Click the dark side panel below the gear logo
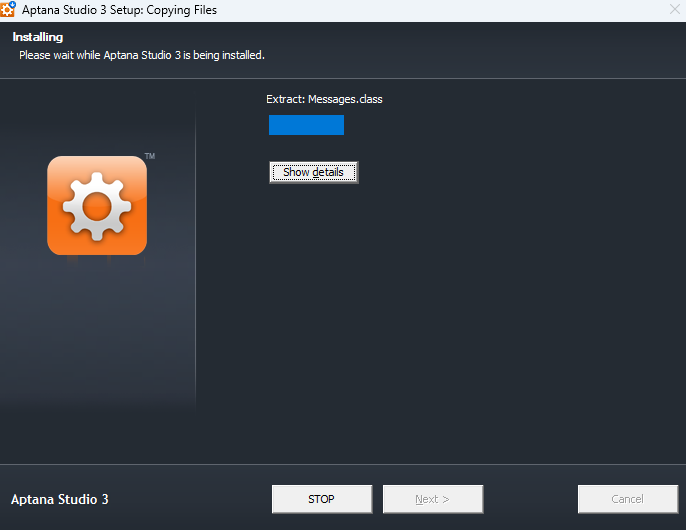Screen dimensions: 686x530 pyautogui.click(x=97, y=340)
